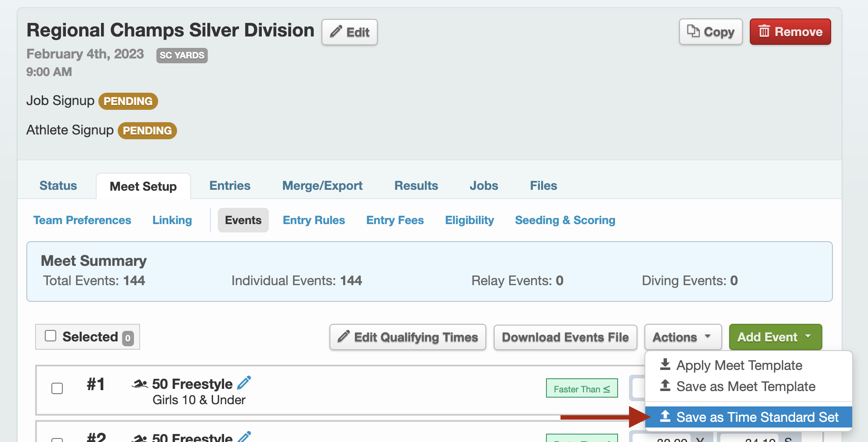Select the Meet Setup tab
The width and height of the screenshot is (868, 442).
[143, 186]
